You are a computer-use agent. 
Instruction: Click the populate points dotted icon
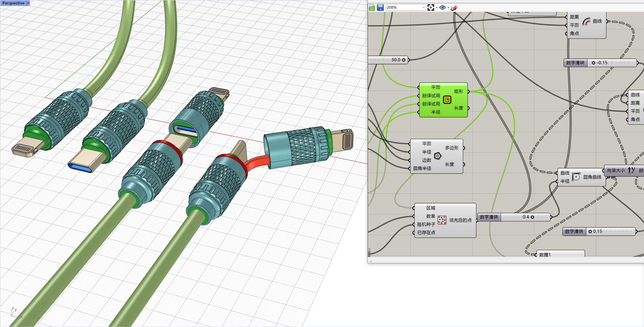(x=442, y=220)
